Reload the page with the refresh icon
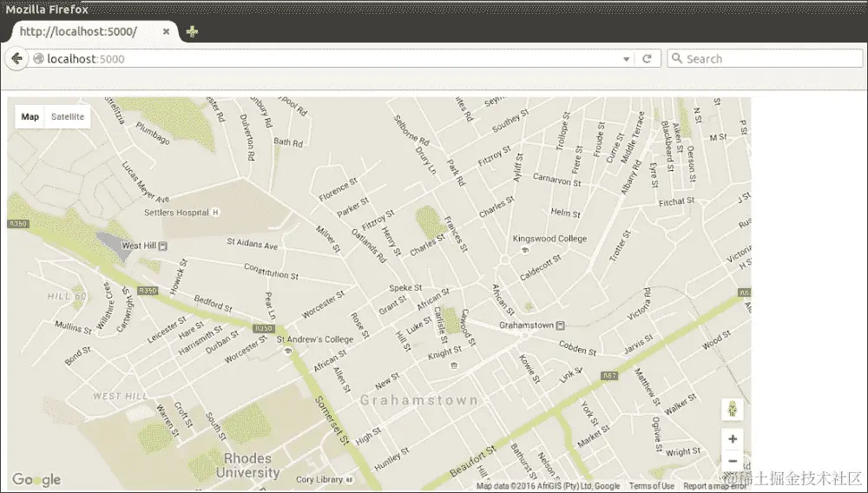Viewport: 868px width, 493px height. click(x=647, y=59)
